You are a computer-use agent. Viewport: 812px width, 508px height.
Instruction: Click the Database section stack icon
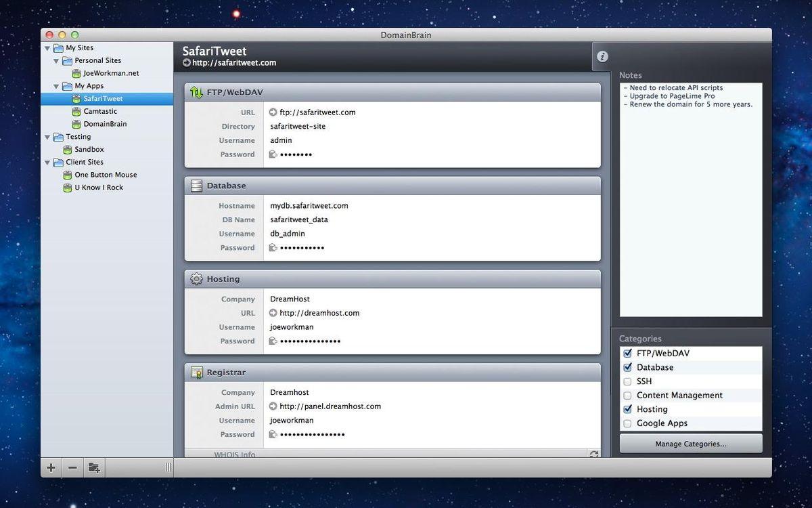[x=196, y=186]
